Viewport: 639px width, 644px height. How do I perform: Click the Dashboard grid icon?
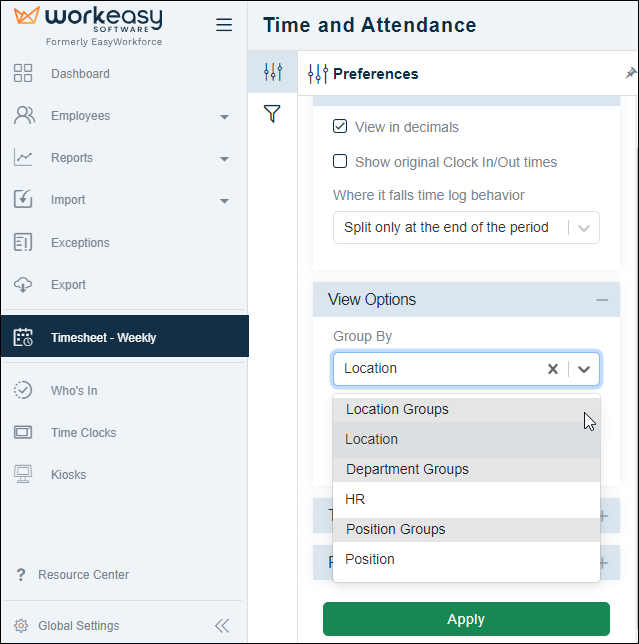[23, 73]
